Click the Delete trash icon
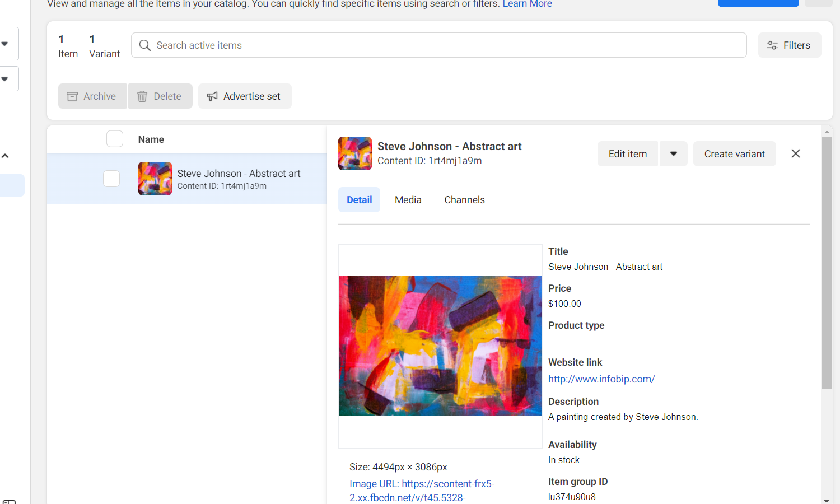The width and height of the screenshot is (840, 504). tap(142, 96)
